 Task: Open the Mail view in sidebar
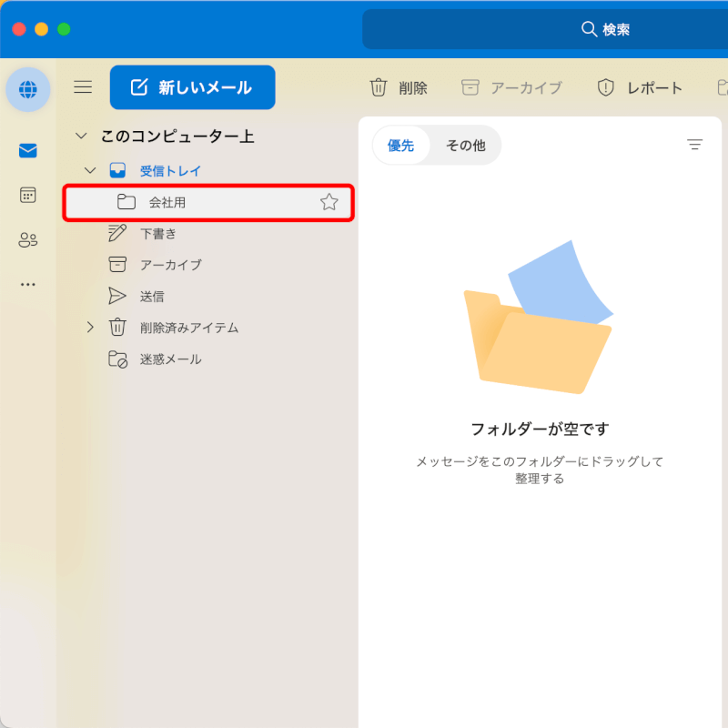(x=27, y=150)
